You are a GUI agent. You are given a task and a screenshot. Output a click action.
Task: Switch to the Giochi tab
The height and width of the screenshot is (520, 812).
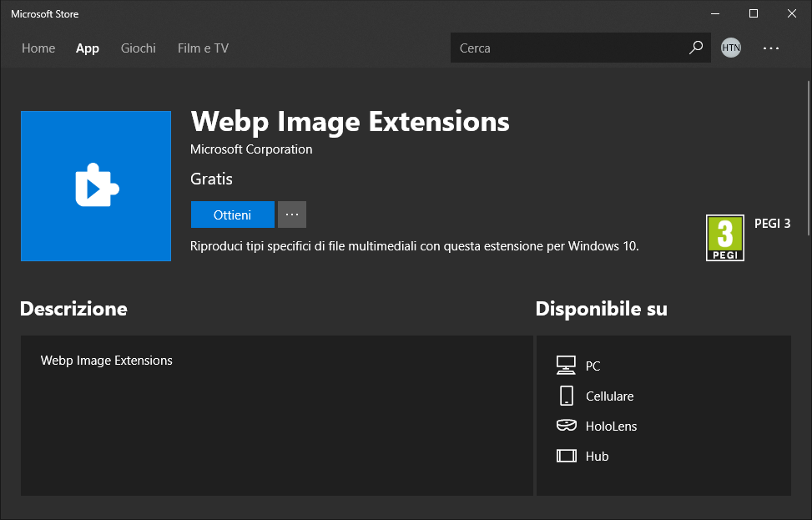pos(138,48)
